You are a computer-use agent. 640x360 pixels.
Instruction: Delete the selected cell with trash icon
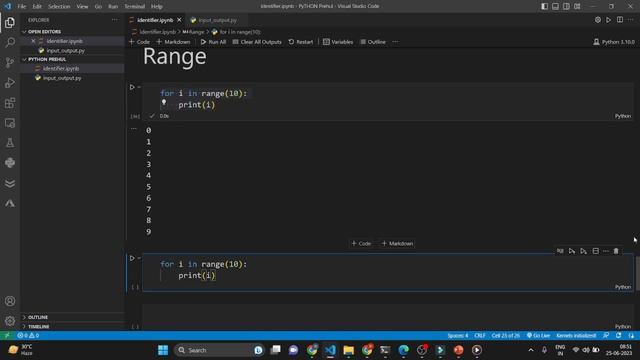click(616, 251)
